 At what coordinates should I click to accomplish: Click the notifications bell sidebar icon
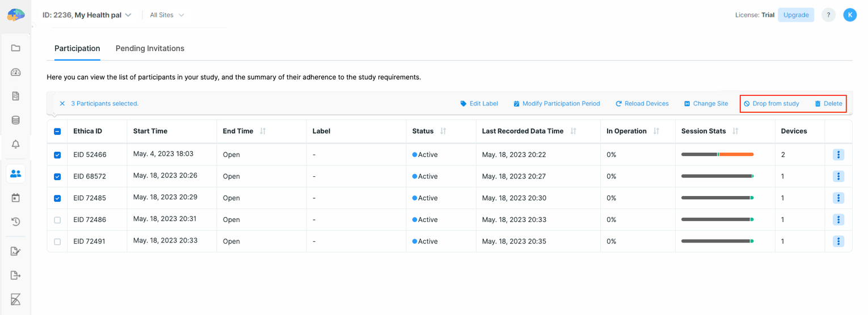16,144
